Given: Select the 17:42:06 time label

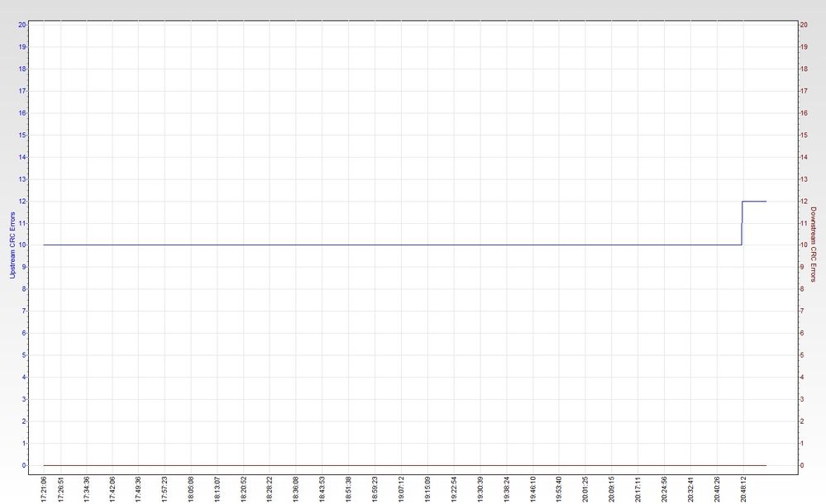Looking at the screenshot, I should (112, 490).
